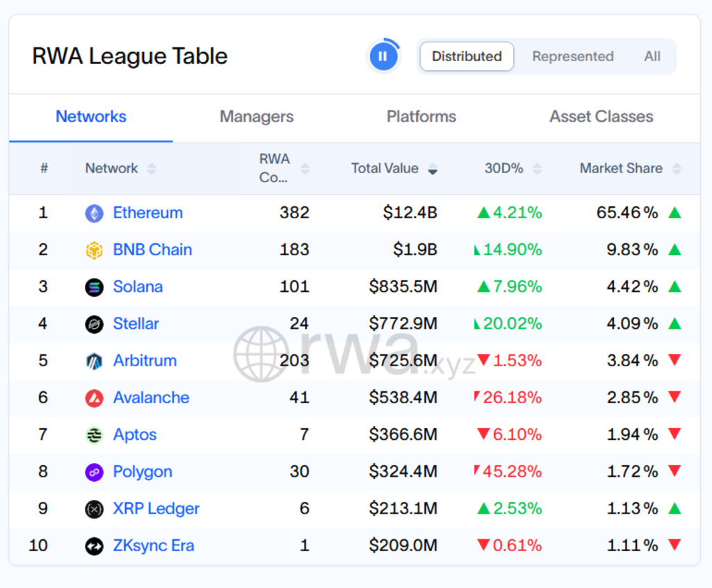Screen dimensions: 712x588
Task: Open the Asset Classes tab
Action: point(601,117)
